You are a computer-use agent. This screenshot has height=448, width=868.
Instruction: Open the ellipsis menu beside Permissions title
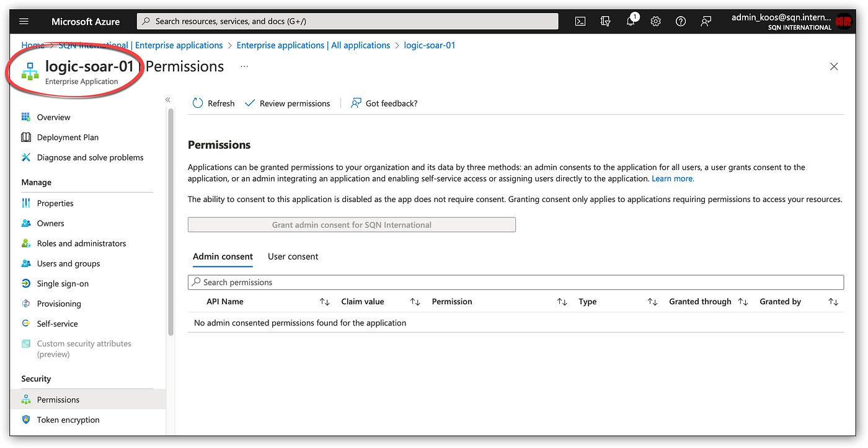(244, 66)
